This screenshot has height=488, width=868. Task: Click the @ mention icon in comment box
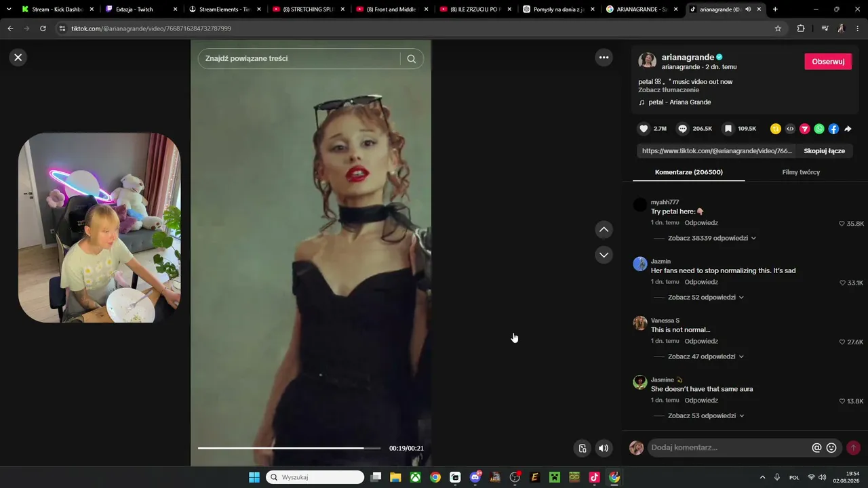point(816,448)
